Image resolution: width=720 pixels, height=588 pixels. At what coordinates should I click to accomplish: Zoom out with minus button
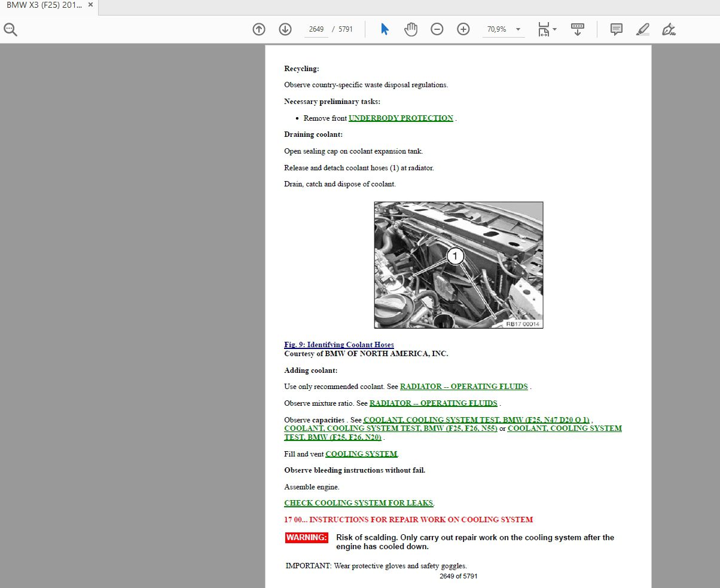437,29
